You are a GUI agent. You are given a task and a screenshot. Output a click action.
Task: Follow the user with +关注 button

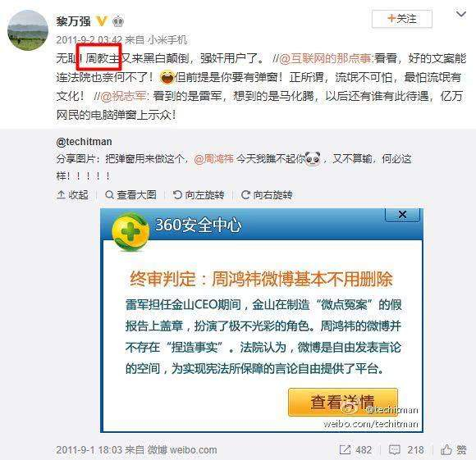(x=402, y=19)
